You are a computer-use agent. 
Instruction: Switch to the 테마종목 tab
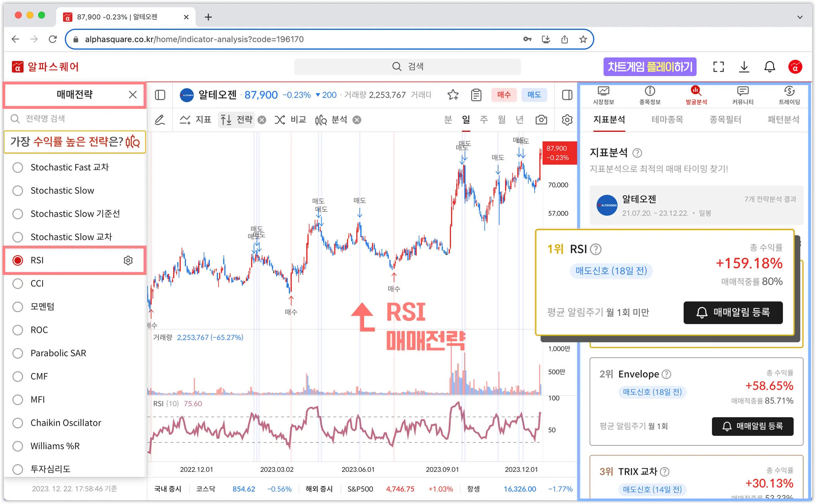[667, 119]
